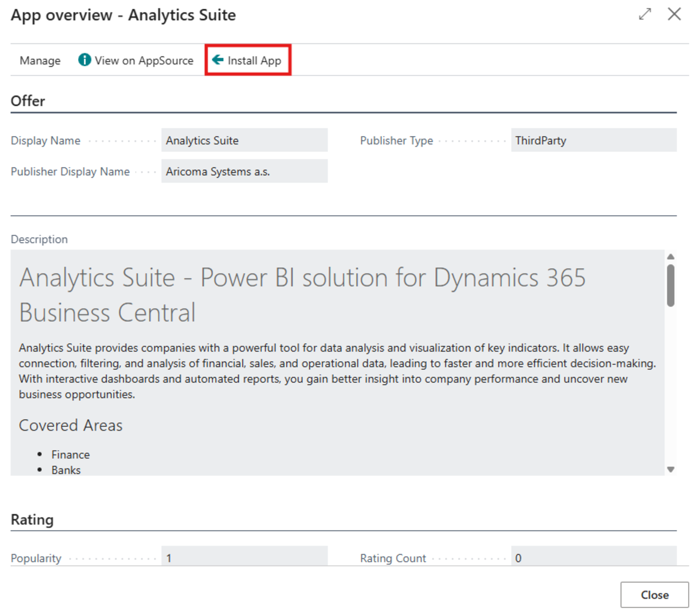Open the Manage menu
Image resolution: width=694 pixels, height=616 pixels.
pos(40,60)
